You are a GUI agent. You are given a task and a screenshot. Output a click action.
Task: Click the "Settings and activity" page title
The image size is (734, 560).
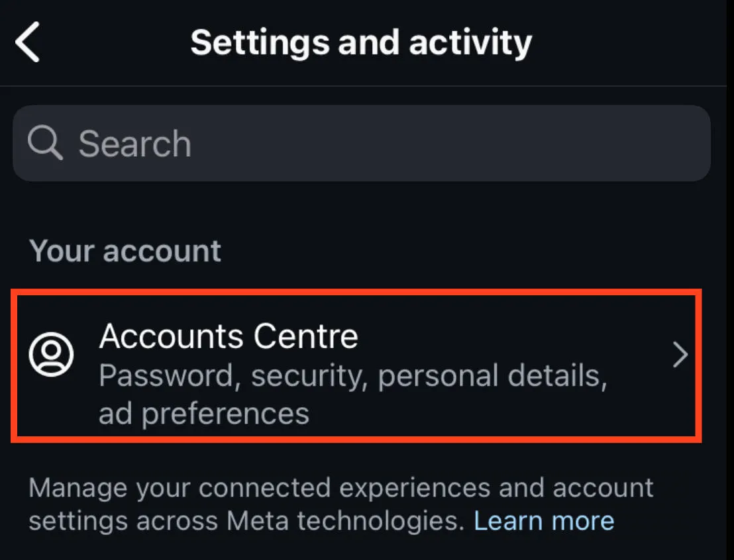coord(361,42)
